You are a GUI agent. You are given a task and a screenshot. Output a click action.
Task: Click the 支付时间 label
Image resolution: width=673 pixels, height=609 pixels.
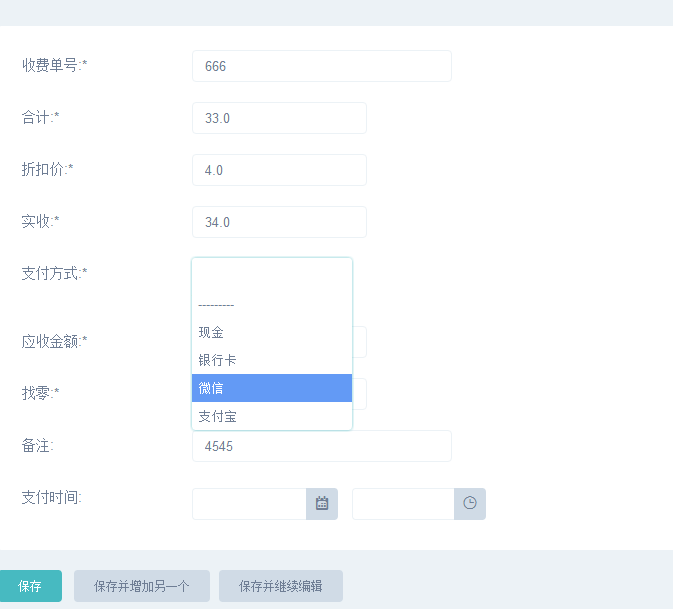tap(52, 497)
